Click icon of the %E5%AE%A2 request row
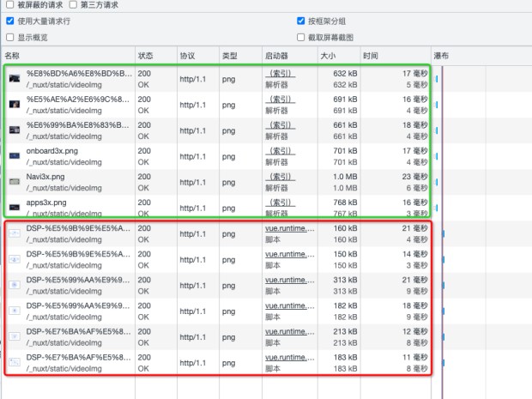The width and height of the screenshot is (532, 399). pos(15,104)
